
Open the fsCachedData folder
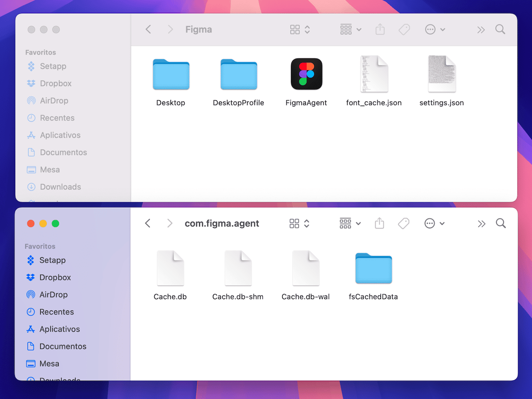coord(373,268)
